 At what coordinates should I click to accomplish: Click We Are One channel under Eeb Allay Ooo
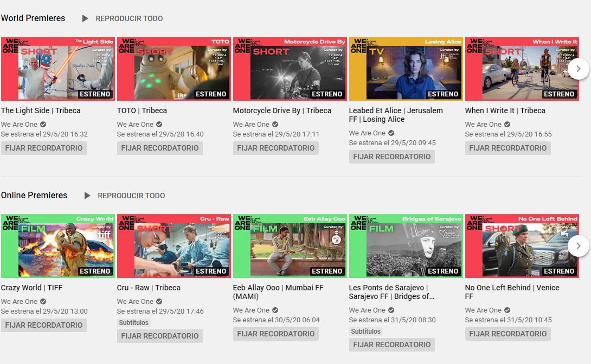[x=252, y=310]
